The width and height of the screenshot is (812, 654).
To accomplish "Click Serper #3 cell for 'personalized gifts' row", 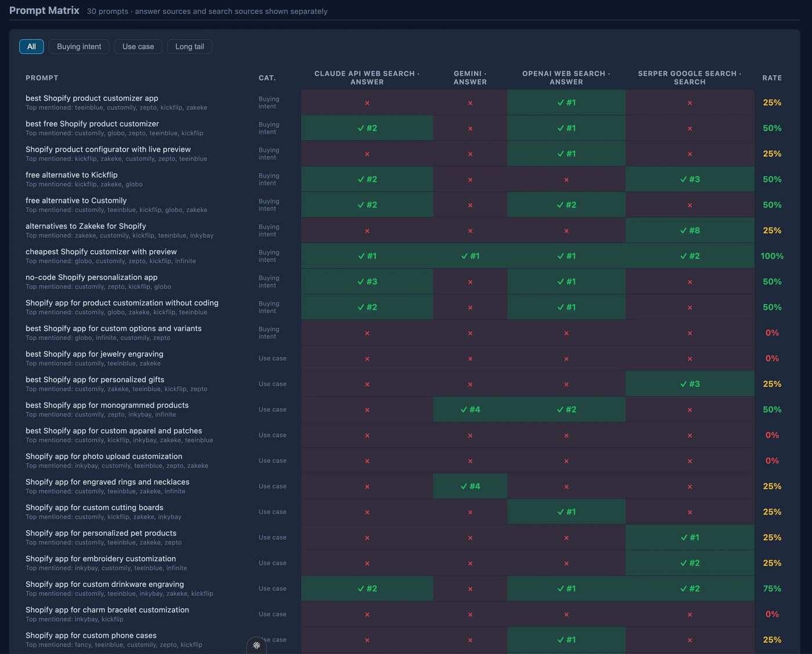I will [690, 384].
